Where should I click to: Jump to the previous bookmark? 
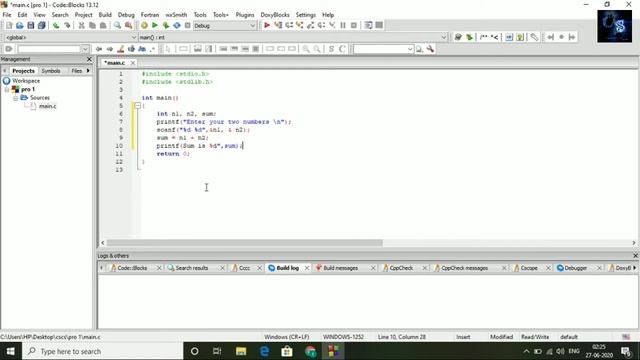click(x=551, y=37)
